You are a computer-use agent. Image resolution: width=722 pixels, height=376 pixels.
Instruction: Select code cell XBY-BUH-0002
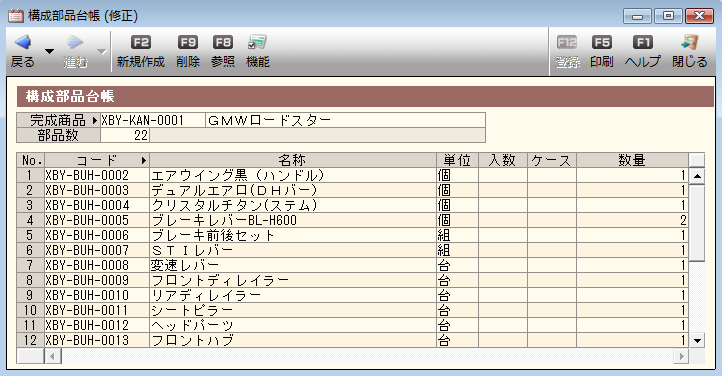tap(97, 175)
